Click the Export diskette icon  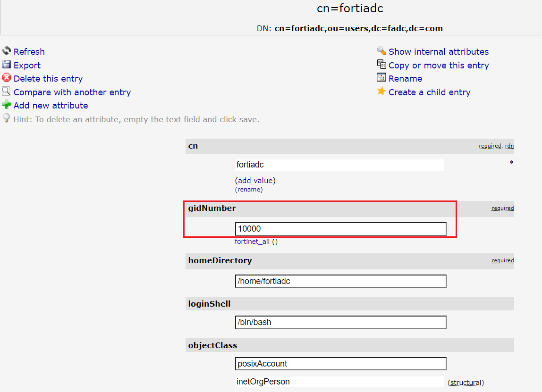[x=7, y=65]
